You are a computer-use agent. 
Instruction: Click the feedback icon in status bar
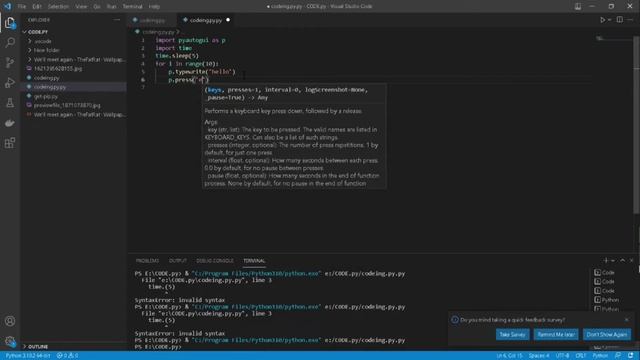coord(618,356)
